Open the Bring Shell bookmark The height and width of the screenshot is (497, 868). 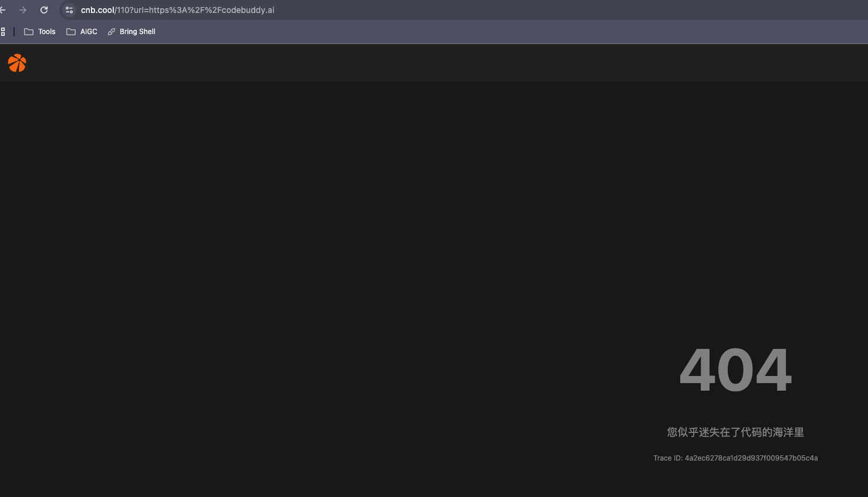click(x=137, y=32)
